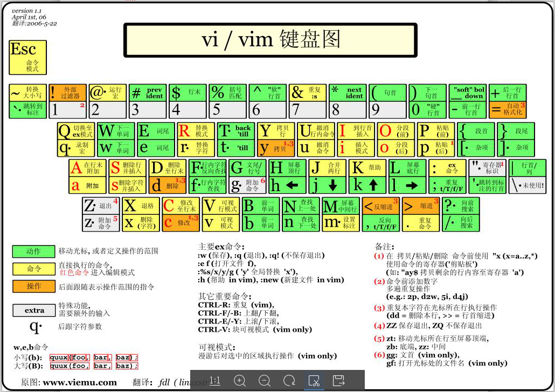Select the 'M 屏幕中间行' key
The width and height of the screenshot is (555, 392).
(341, 206)
